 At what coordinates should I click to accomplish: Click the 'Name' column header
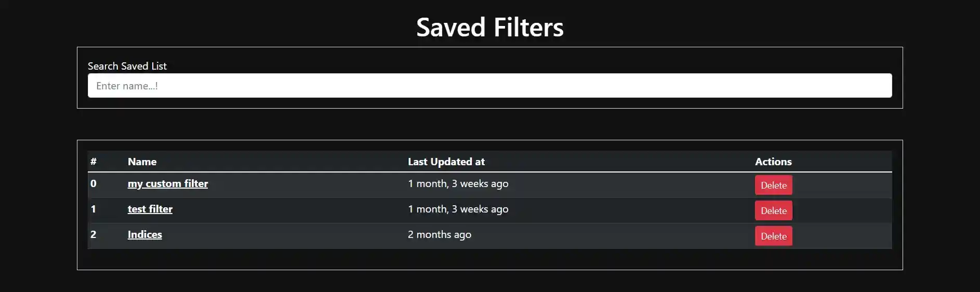click(142, 162)
